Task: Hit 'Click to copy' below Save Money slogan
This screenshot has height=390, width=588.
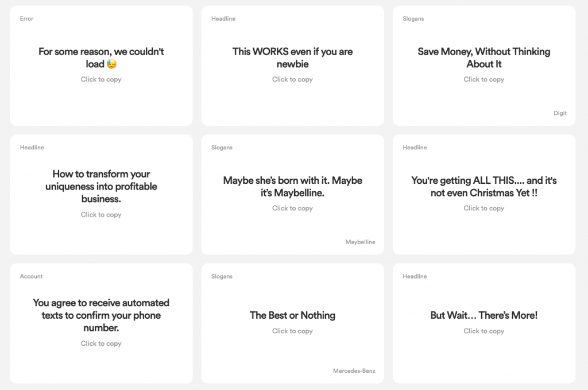Action: (x=483, y=79)
